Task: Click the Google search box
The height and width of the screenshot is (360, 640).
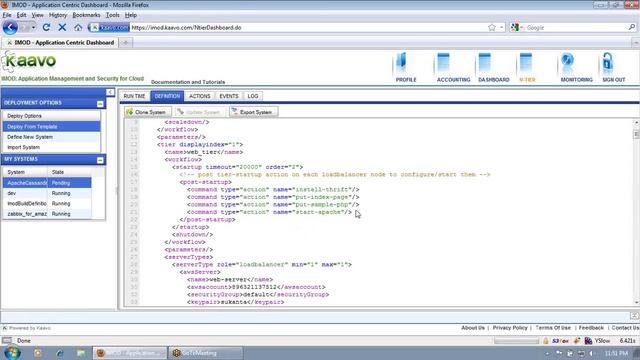Action: [x=576, y=27]
